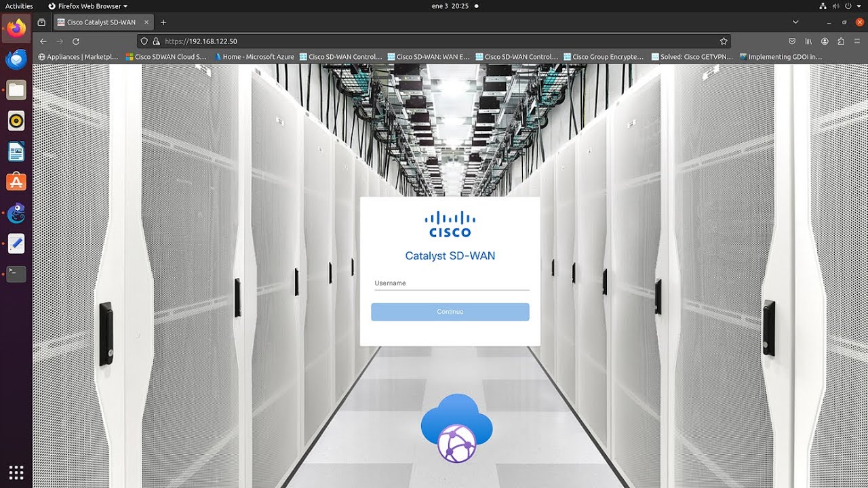This screenshot has width=868, height=488.
Task: Restore the Firefox window size
Action: (844, 22)
